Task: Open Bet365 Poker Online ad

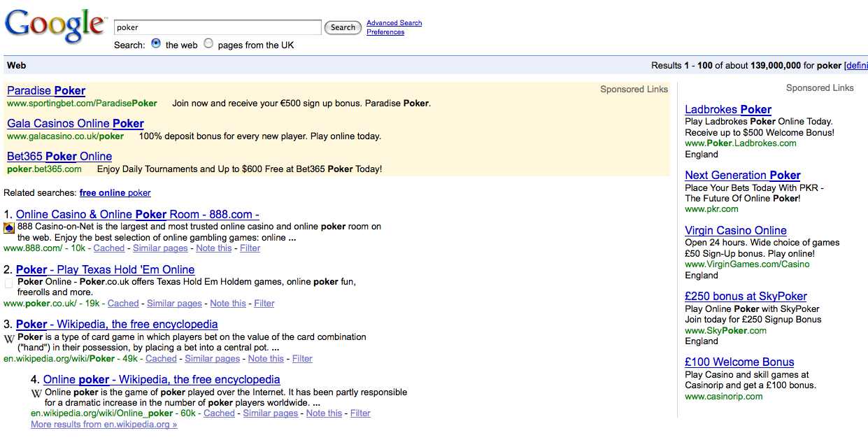Action: (x=59, y=156)
